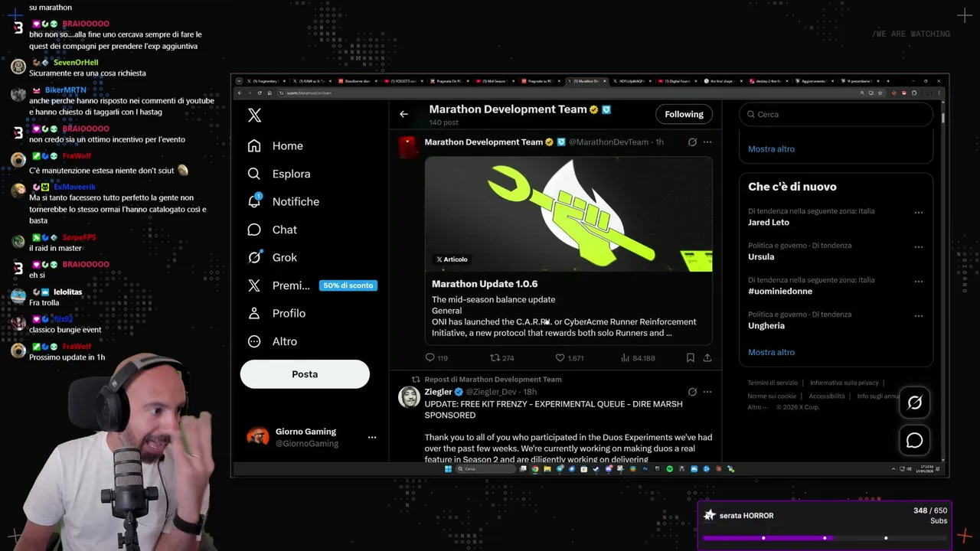
Task: Switch to Bloodborne browser tab
Action: point(359,81)
